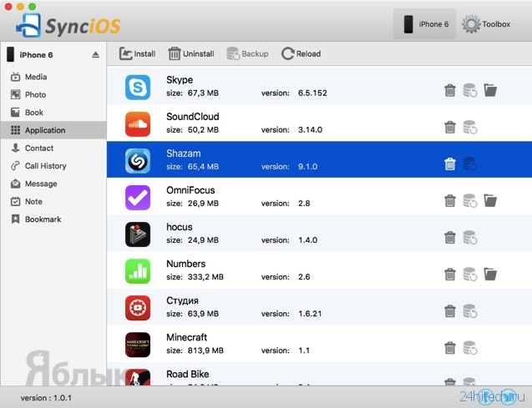Screen dimensions: 532x408
Task: Delete Skype with its trash icon
Action: [x=450, y=90]
